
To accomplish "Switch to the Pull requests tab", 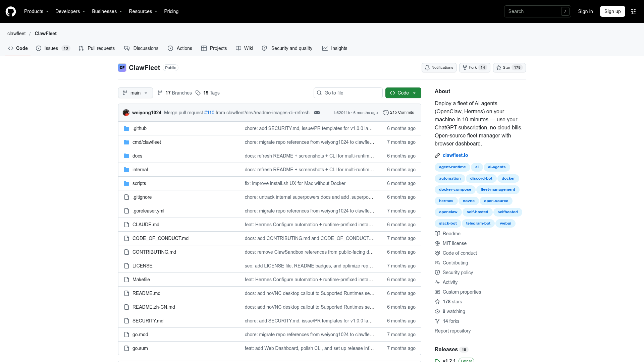I will coord(97,48).
